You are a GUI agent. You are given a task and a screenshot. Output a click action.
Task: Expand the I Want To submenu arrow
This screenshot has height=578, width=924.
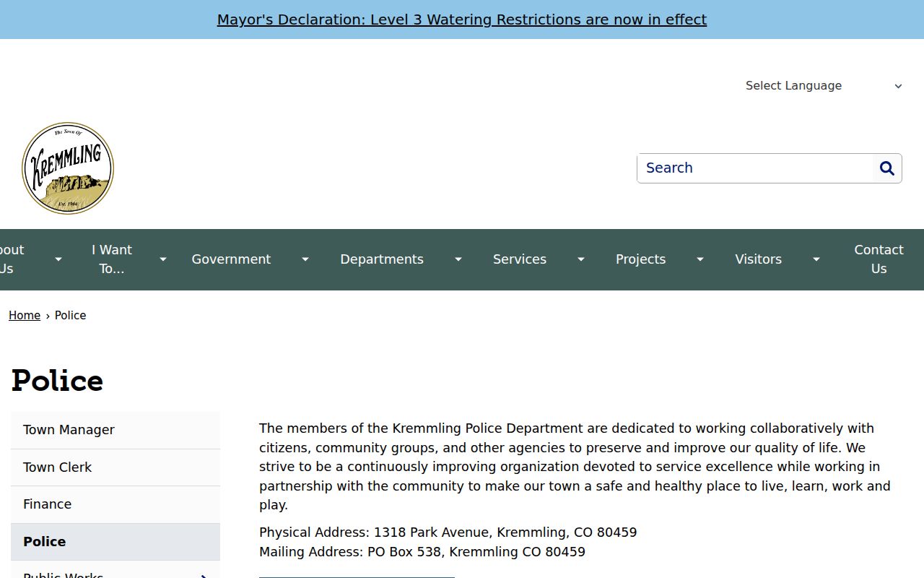pyautogui.click(x=163, y=259)
